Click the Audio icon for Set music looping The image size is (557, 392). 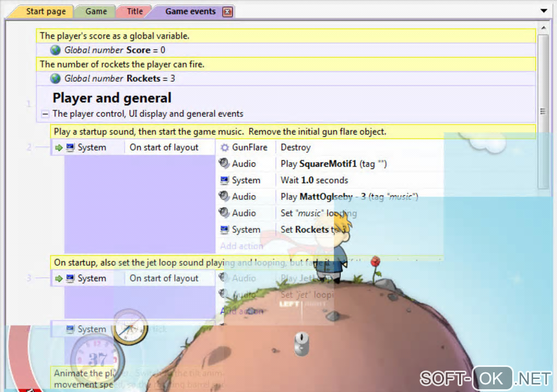(224, 213)
